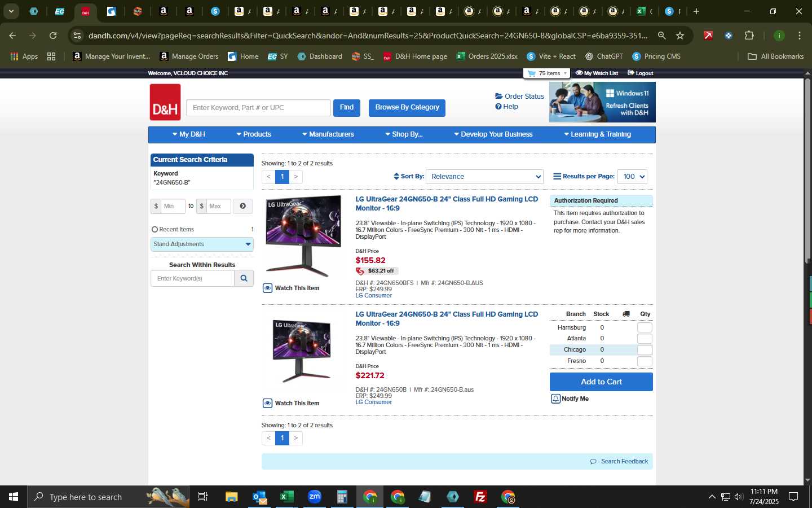Open the Apps bookmark shortcut
The height and width of the screenshot is (508, 812).
24,56
